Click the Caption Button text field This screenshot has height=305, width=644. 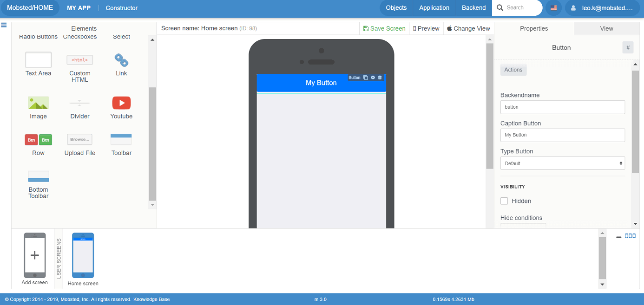pyautogui.click(x=562, y=135)
